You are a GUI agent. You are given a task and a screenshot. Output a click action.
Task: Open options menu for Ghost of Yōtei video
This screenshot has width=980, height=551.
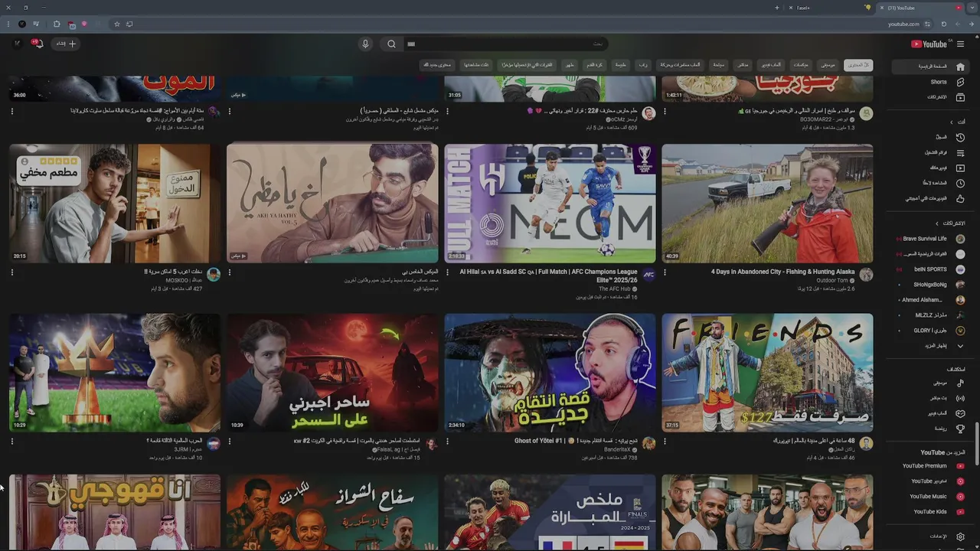[447, 441]
